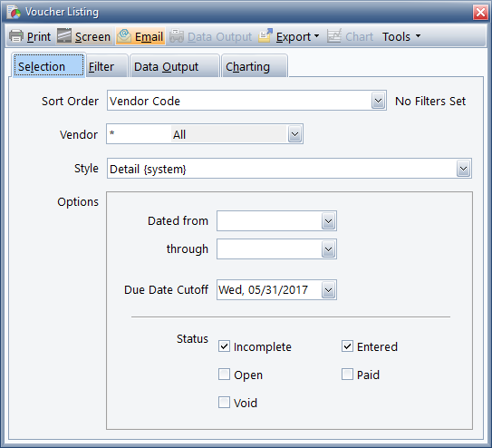492x448 pixels.
Task: Click the Screen preview icon
Action: [64, 35]
